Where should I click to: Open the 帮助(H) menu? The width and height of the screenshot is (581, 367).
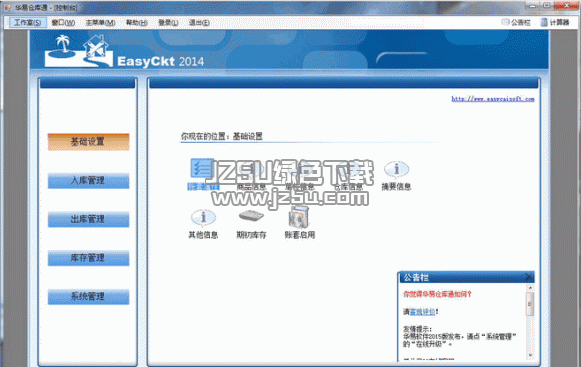[x=136, y=23]
